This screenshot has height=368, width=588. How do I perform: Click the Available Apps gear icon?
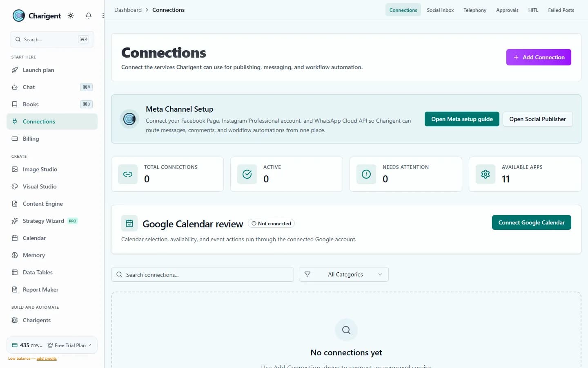pos(486,174)
